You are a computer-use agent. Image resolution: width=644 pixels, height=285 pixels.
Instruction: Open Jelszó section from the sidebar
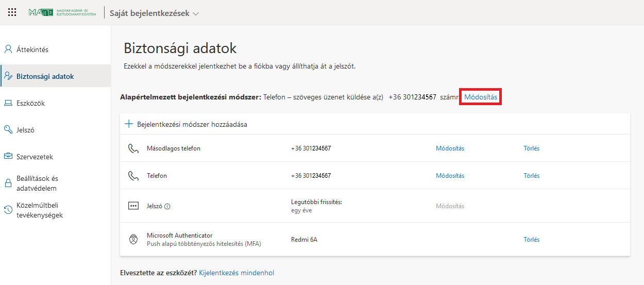[x=25, y=130]
